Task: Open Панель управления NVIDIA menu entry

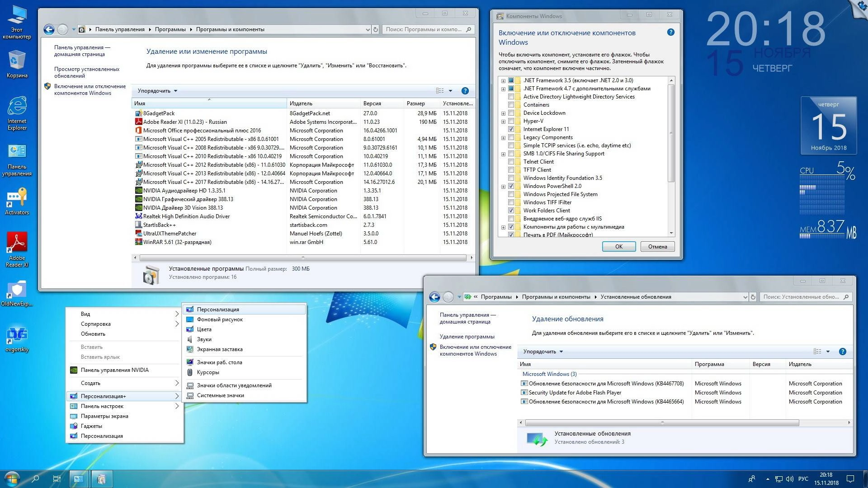Action: click(x=124, y=370)
